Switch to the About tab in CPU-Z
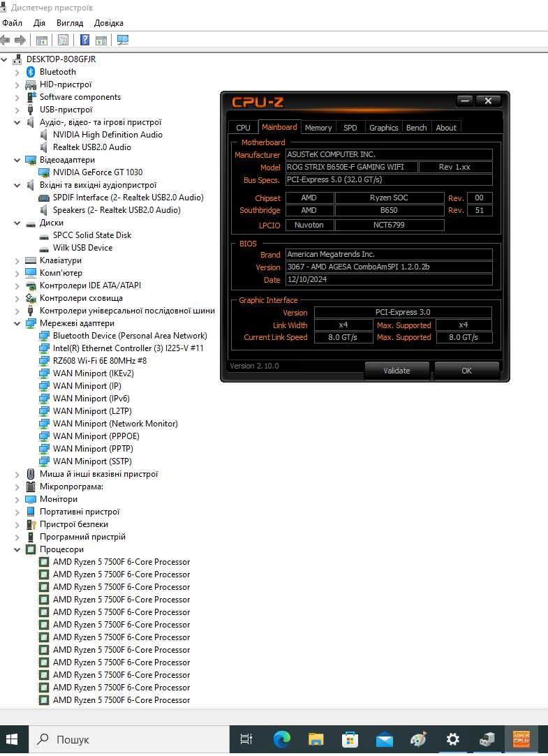 click(446, 127)
